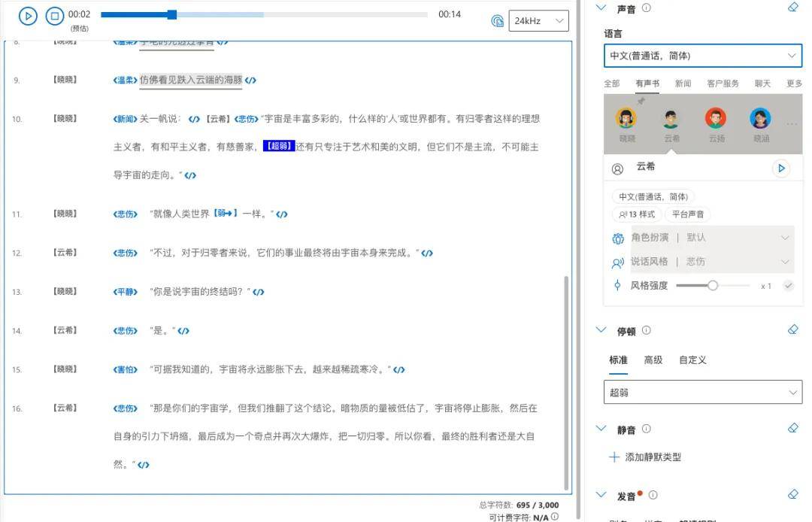The image size is (812, 522).
Task: Clear 声音 voice settings with its eraser icon
Action: (x=792, y=7)
